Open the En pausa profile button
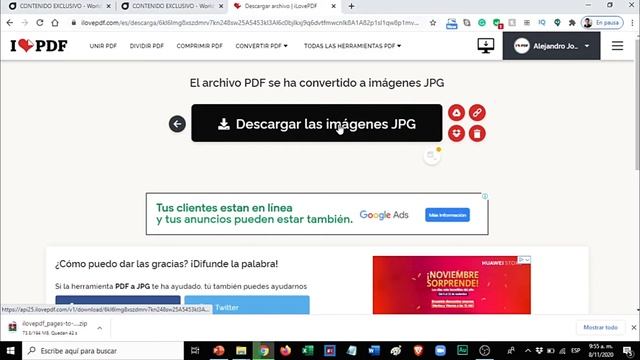640x360 pixels. [x=603, y=23]
